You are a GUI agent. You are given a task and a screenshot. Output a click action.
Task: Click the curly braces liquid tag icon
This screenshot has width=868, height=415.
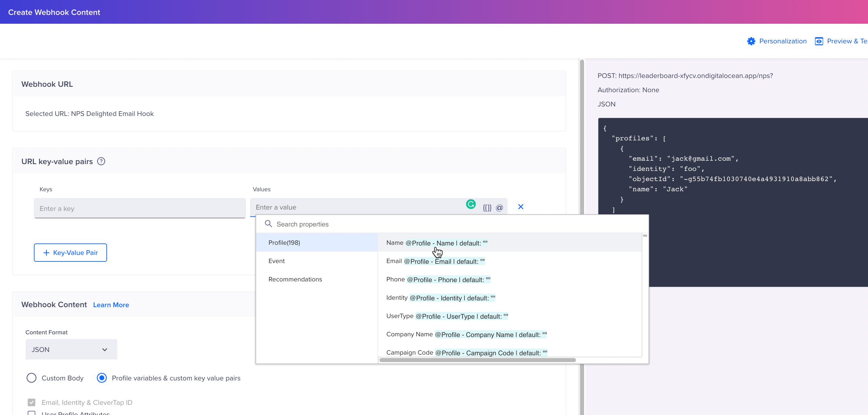click(x=487, y=208)
